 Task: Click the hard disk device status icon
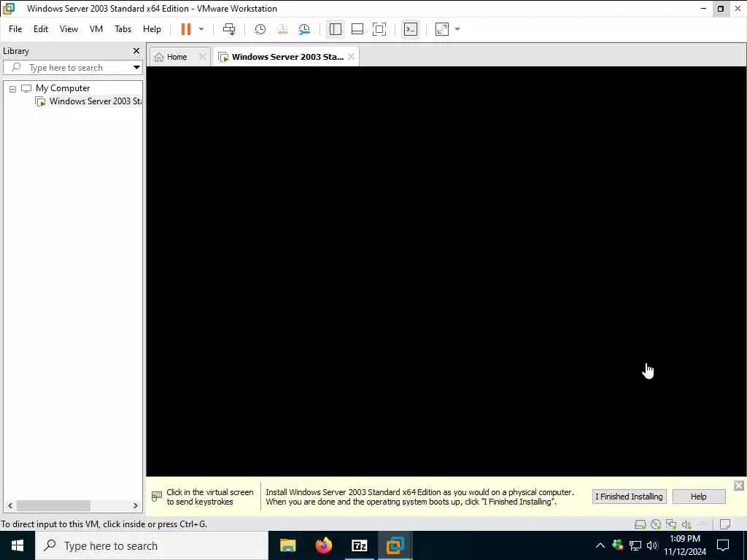(640, 524)
